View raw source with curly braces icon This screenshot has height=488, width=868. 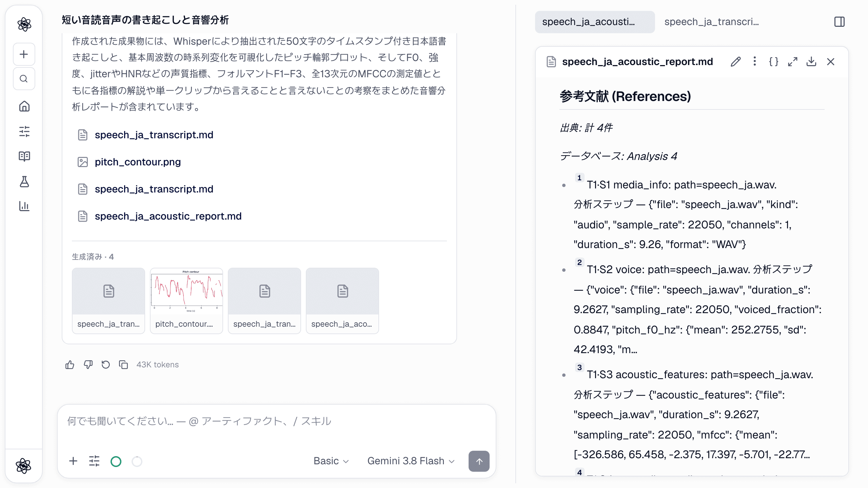coord(773,62)
